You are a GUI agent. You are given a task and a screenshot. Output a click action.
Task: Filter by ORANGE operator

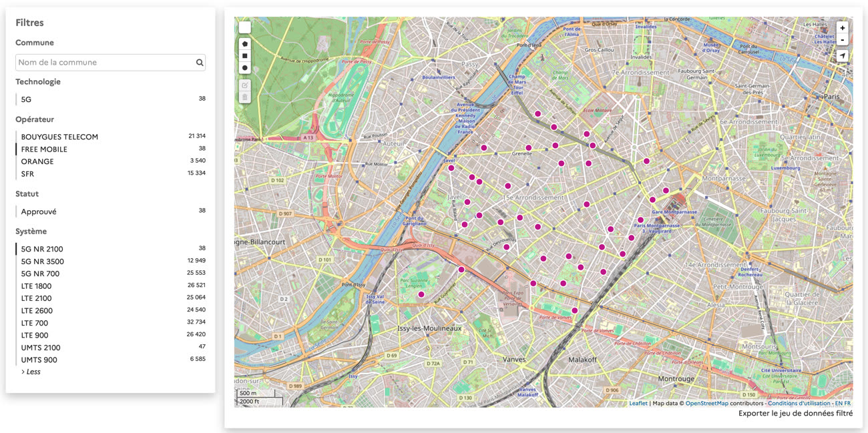tap(37, 161)
